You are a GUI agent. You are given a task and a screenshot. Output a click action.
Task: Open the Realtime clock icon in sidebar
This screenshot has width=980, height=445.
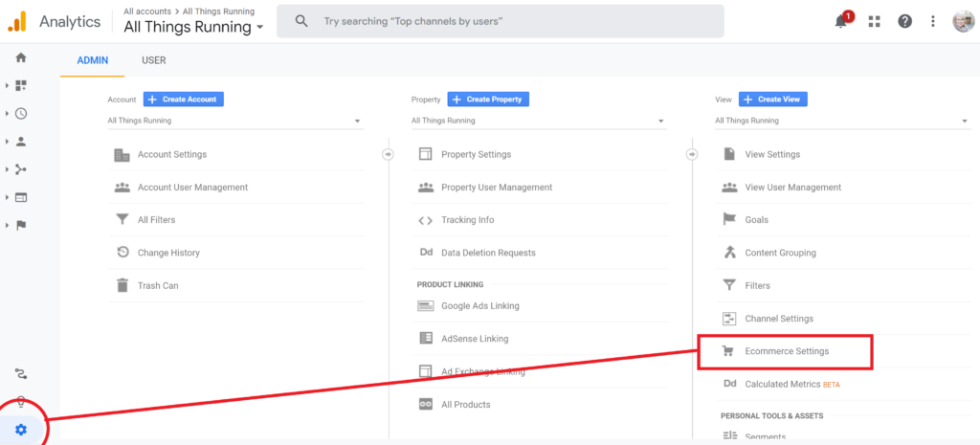21,114
